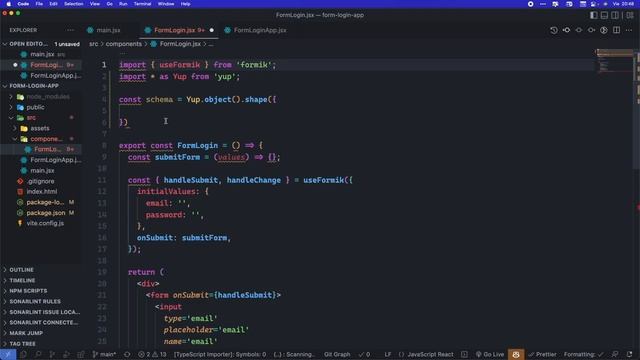This screenshot has height=360, width=640.
Task: Click the breadcrumb FormLogin.jsx React icon
Action: point(154,44)
